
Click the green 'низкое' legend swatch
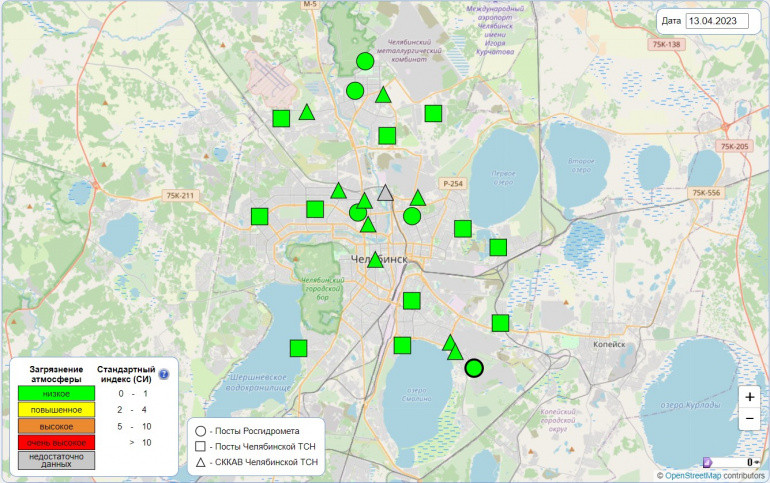tap(55, 393)
